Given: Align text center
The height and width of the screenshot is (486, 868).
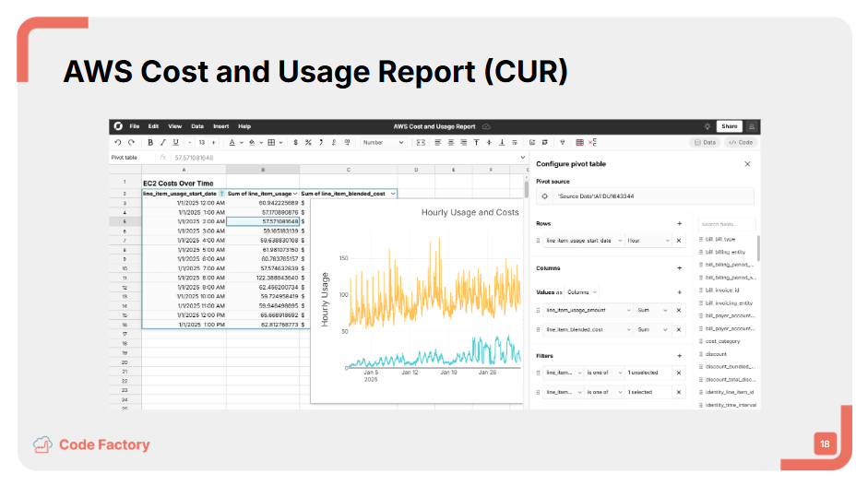Looking at the screenshot, I should tap(451, 143).
